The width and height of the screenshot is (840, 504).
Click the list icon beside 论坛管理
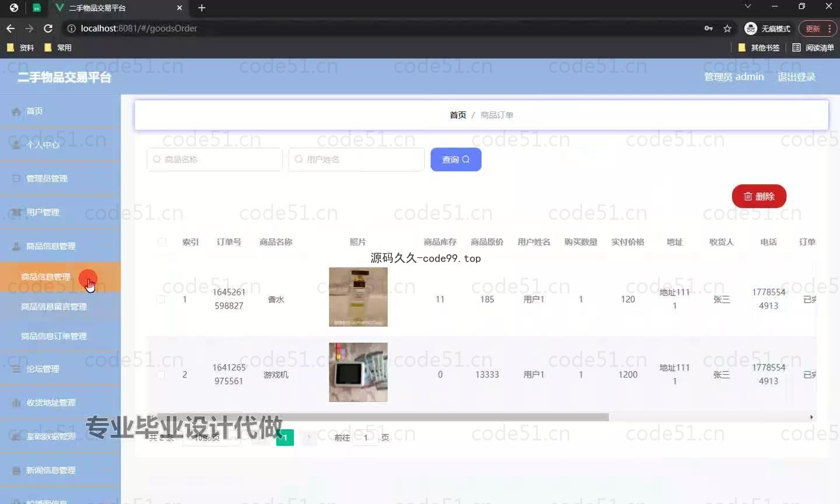16,369
